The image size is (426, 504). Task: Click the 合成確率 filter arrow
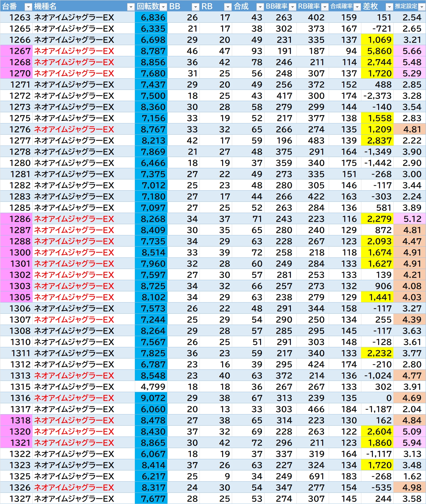357,7
